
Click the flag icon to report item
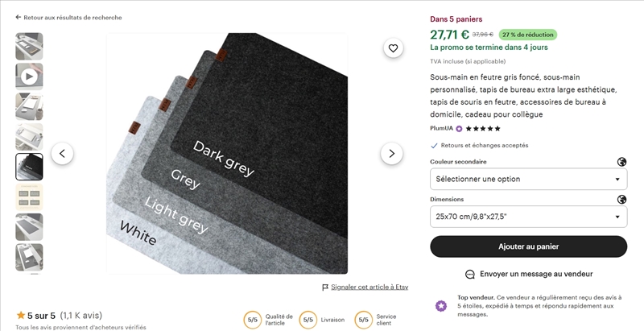coord(325,287)
